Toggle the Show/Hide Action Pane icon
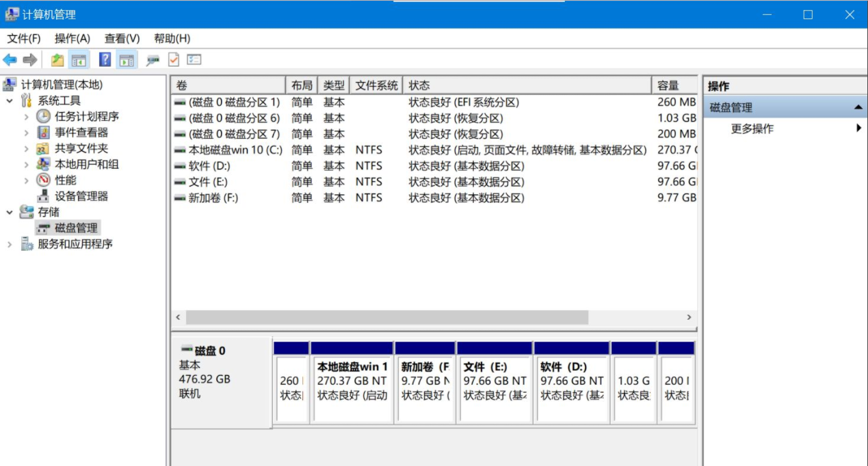Image resolution: width=868 pixels, height=466 pixels. (x=127, y=60)
